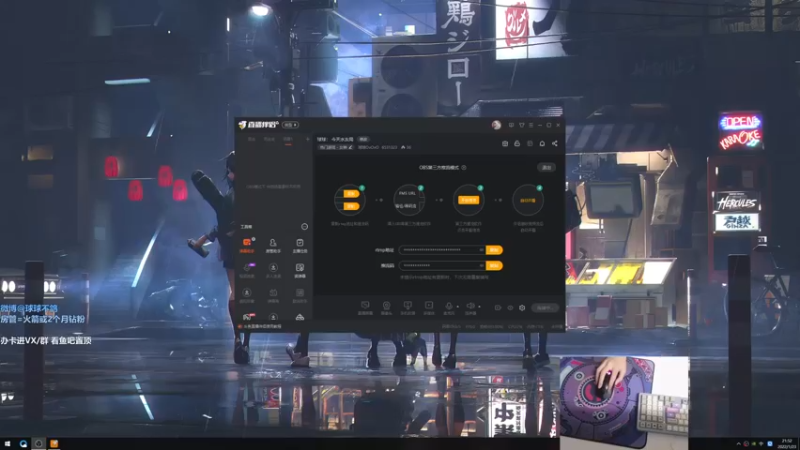
Task: Click the lower yellow button in step one circle
Action: [x=351, y=206]
